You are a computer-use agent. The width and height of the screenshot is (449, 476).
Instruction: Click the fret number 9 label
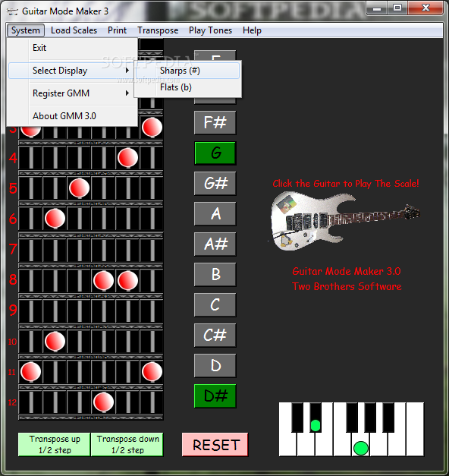[x=13, y=310]
